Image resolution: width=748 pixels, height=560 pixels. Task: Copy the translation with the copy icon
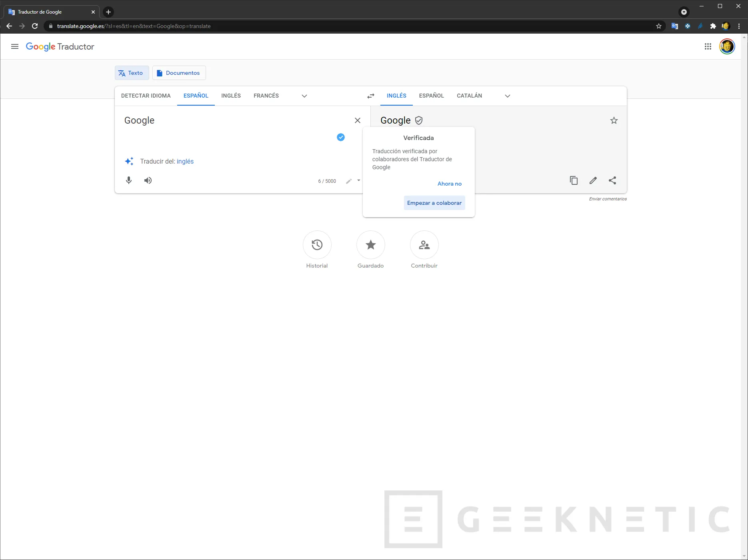tap(574, 180)
